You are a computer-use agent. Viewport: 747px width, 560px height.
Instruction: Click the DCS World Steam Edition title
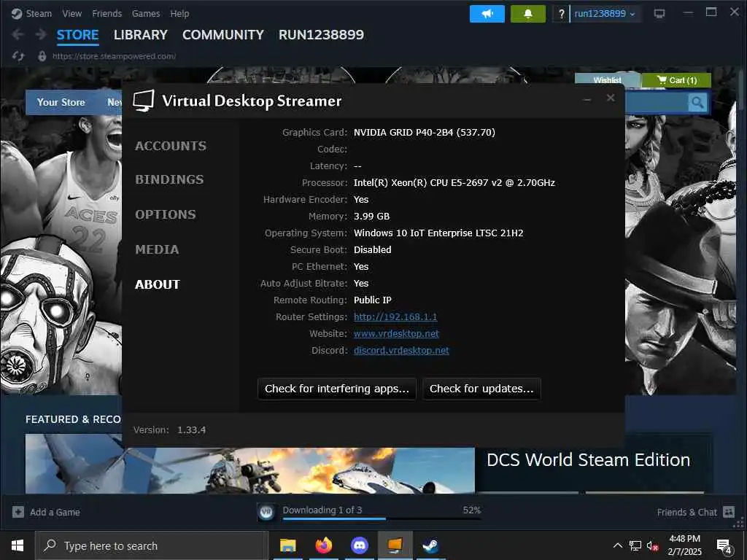coord(589,460)
